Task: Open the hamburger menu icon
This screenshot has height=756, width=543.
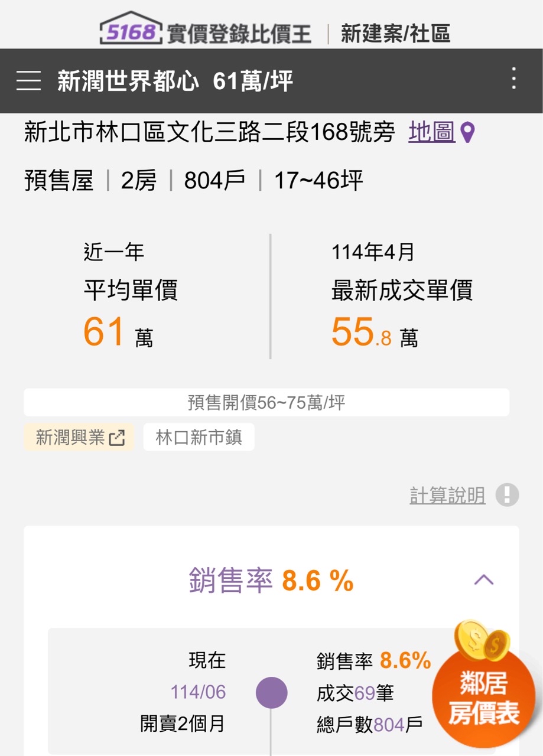Action: point(28,80)
